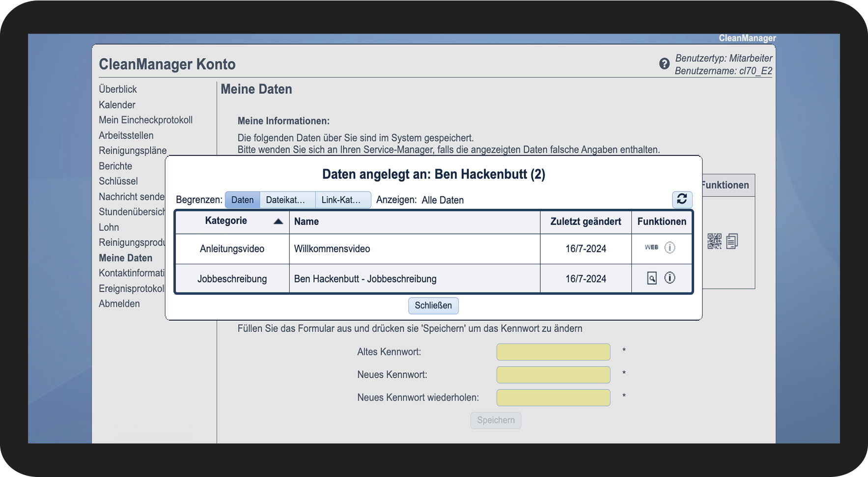
Task: Switch to the Dateikat... filter tab
Action: pyautogui.click(x=286, y=200)
